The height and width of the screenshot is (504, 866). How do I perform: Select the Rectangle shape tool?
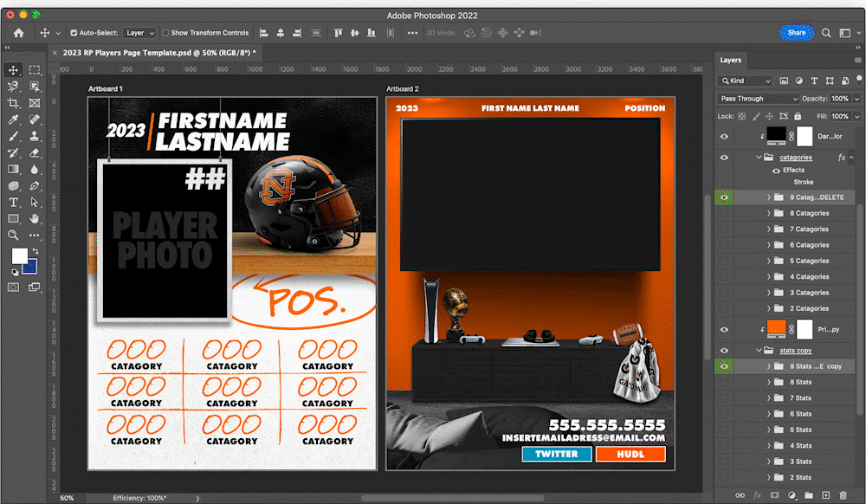point(13,218)
